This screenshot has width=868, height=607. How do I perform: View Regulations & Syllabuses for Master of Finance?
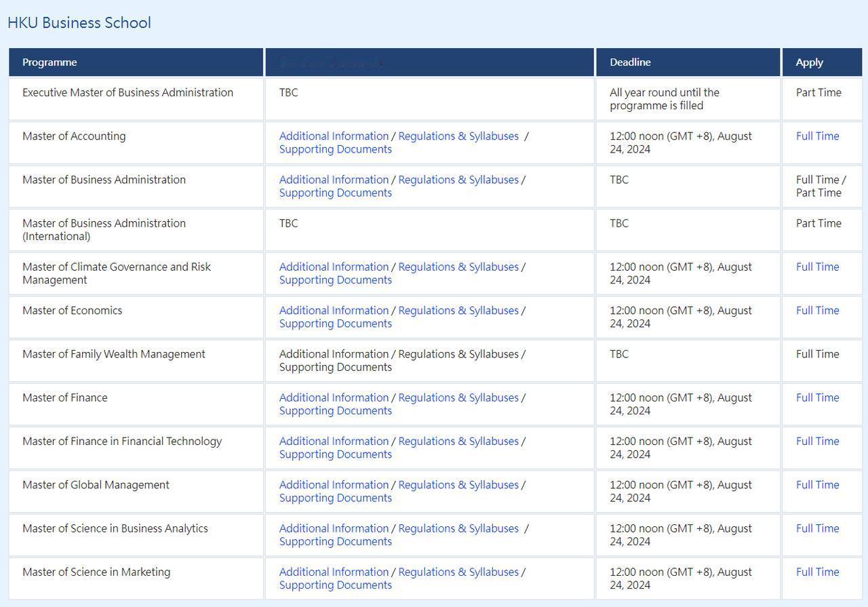[x=458, y=398]
